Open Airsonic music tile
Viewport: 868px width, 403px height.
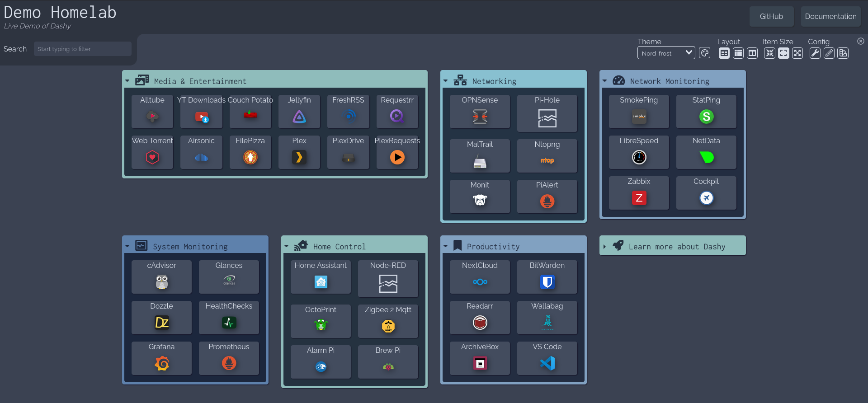click(x=201, y=152)
